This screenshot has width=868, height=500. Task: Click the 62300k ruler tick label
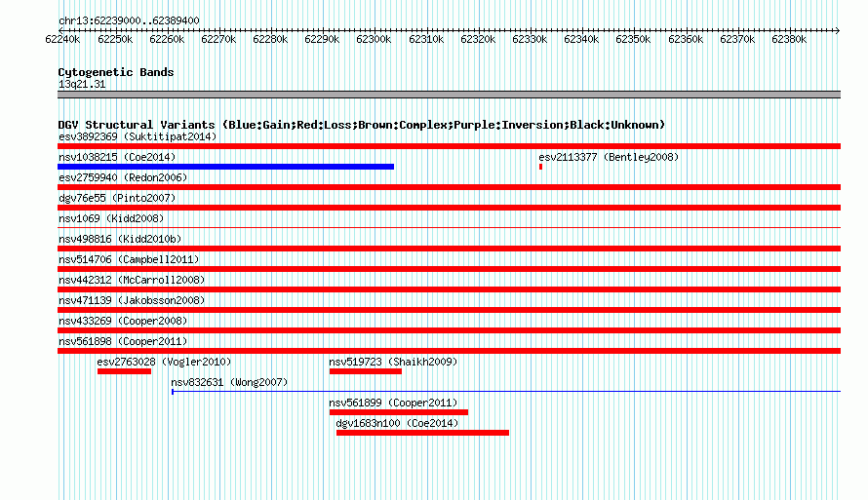374,39
